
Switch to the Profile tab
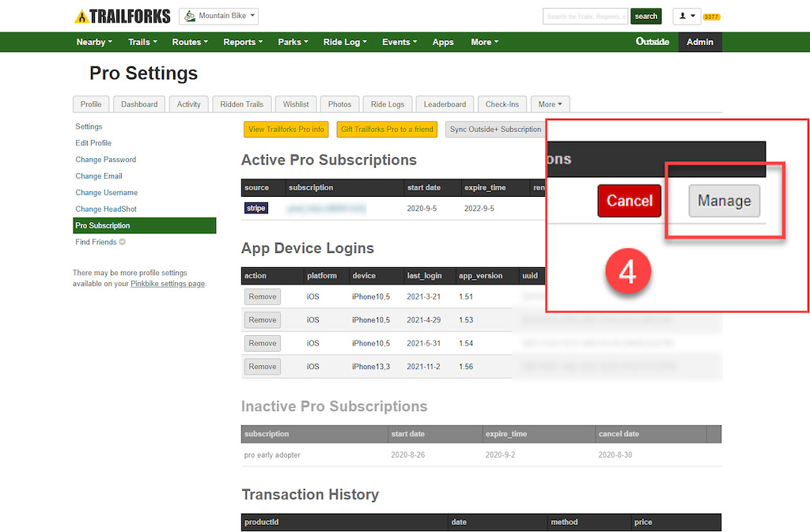pos(91,104)
